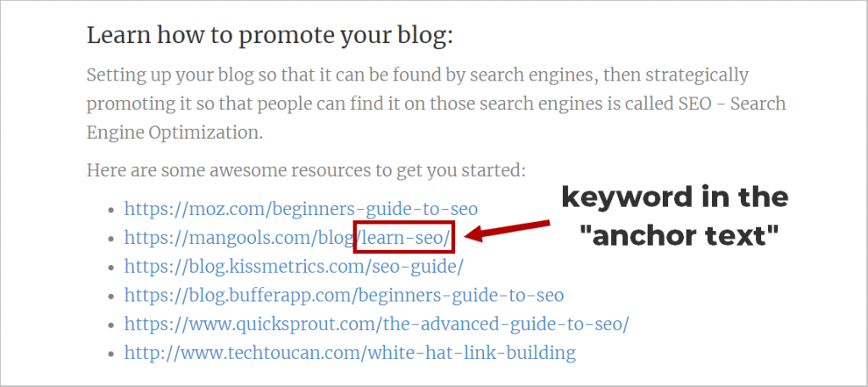Open the blog.kissmetrics.com seo-guide link
Screen dimensions: 868x387
pyautogui.click(x=293, y=266)
